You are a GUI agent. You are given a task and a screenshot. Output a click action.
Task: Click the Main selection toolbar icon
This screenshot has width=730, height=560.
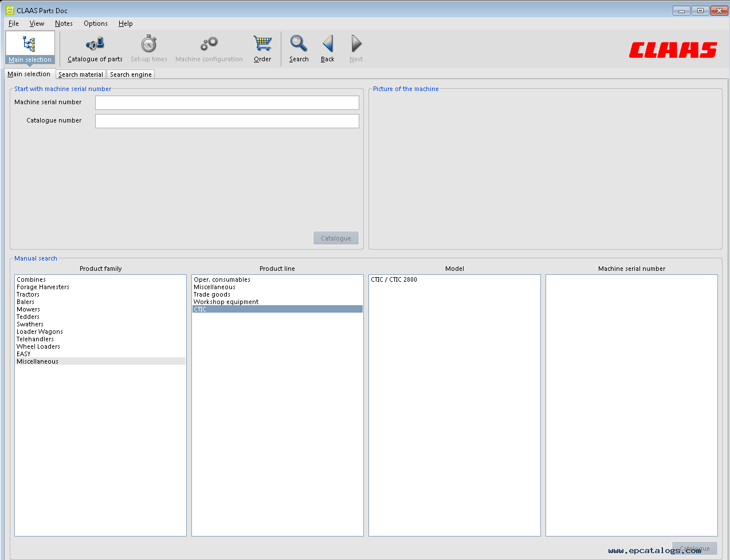tap(30, 48)
